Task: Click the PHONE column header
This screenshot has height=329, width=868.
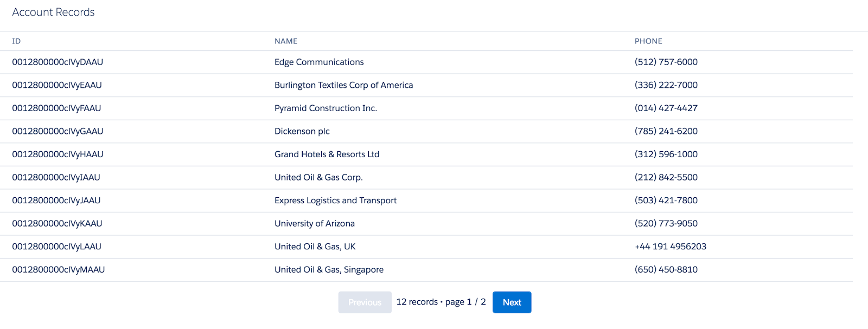Action: click(648, 41)
